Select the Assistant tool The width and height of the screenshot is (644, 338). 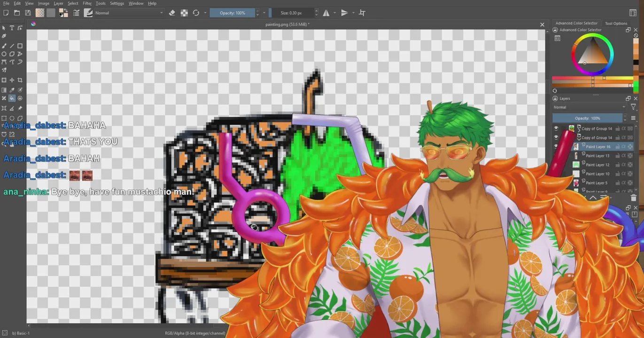pyautogui.click(x=4, y=108)
